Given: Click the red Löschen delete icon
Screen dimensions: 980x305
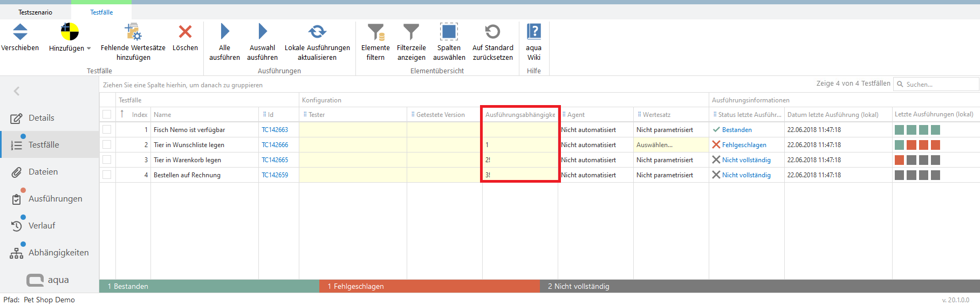Looking at the screenshot, I should [x=185, y=32].
